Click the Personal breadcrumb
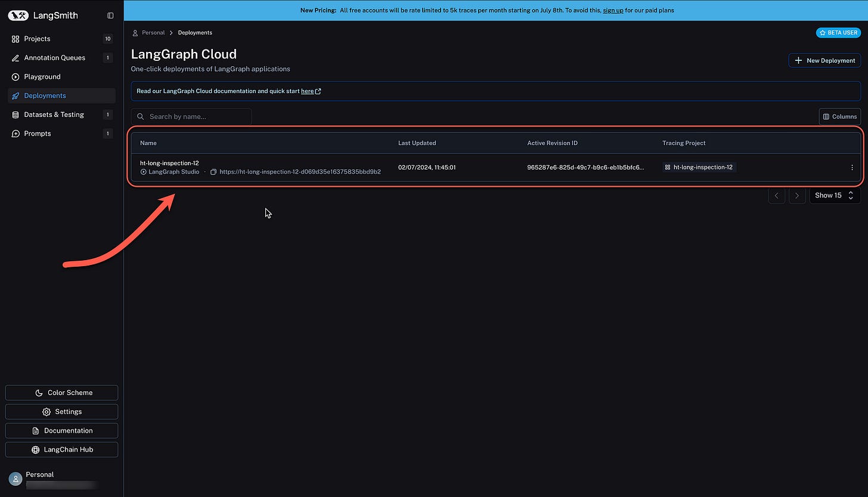Image resolution: width=868 pixels, height=497 pixels. pyautogui.click(x=153, y=33)
